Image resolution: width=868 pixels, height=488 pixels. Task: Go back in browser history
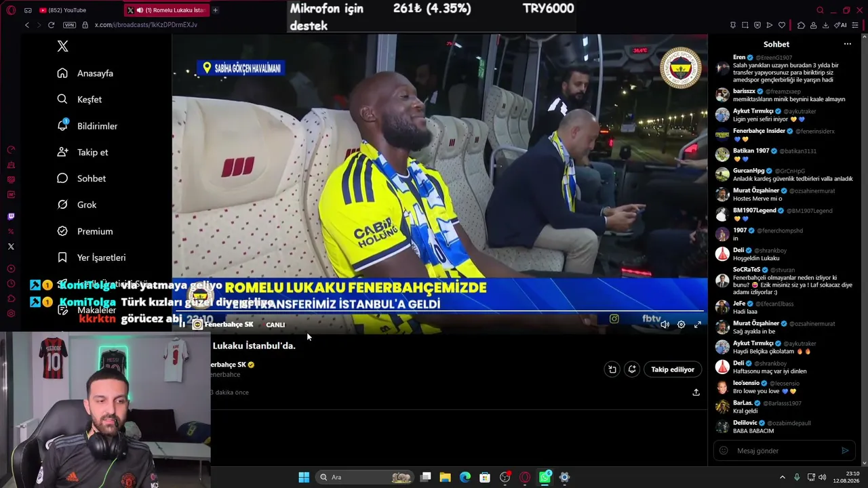click(27, 25)
